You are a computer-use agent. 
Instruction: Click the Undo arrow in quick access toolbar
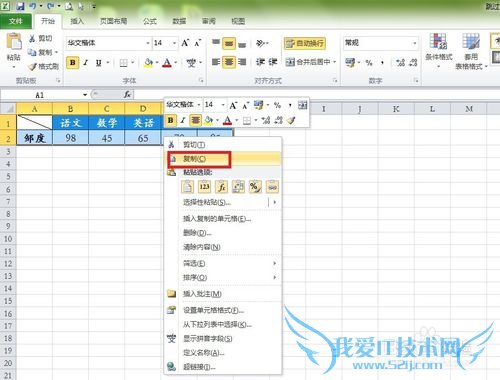coord(33,6)
